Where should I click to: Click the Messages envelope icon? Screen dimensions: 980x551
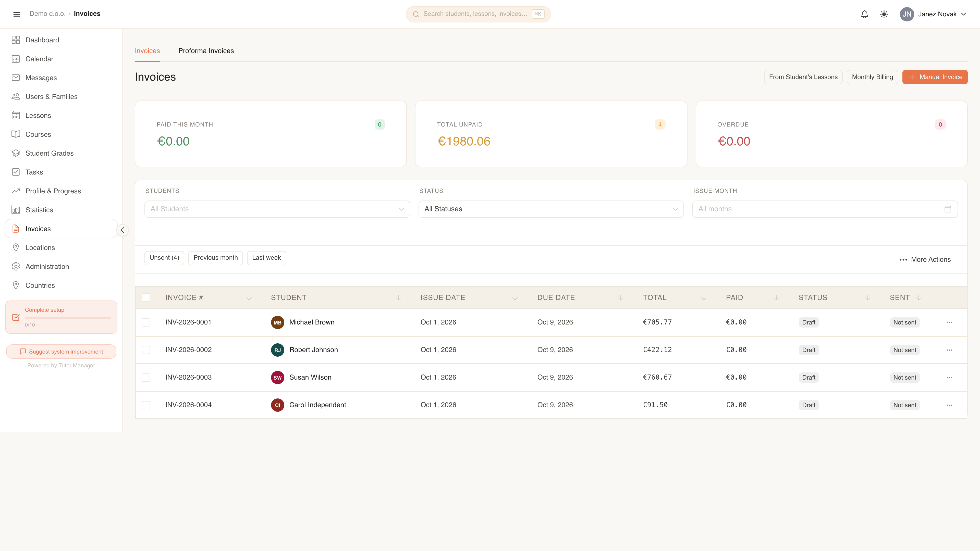[x=16, y=78]
